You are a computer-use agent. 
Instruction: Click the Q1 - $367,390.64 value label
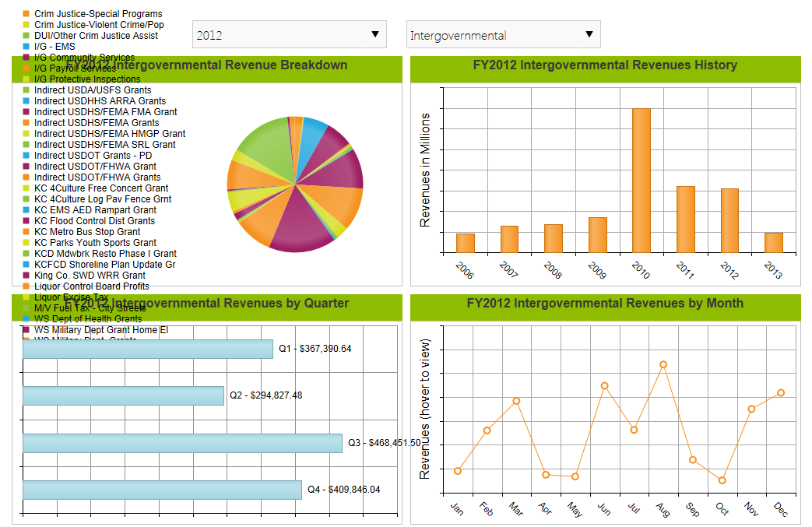click(315, 349)
